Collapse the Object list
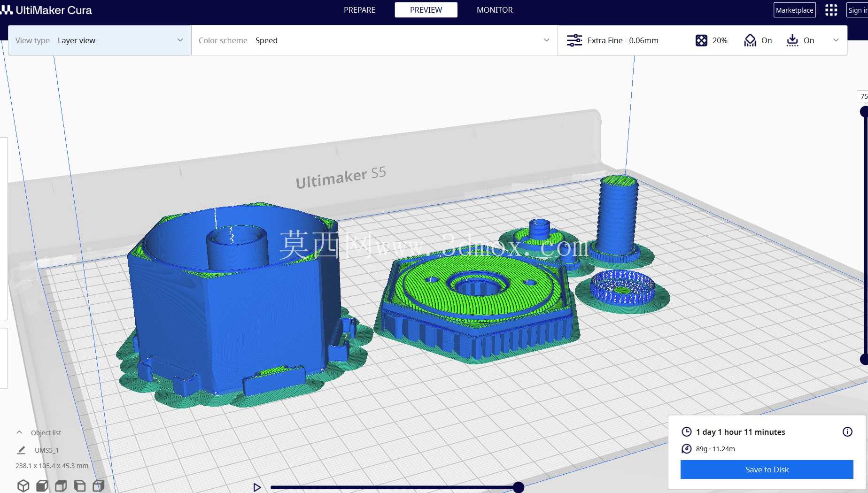Screen dimensions: 868x493 (19, 432)
